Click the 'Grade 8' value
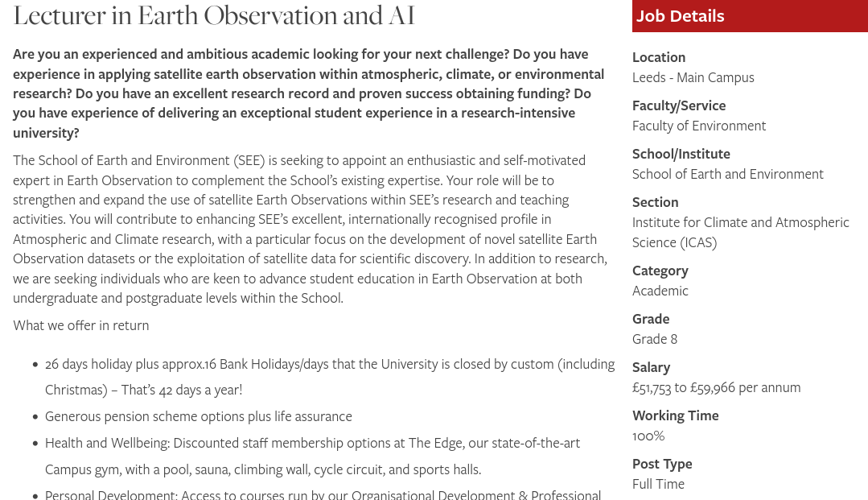The width and height of the screenshot is (868, 500). click(x=655, y=339)
